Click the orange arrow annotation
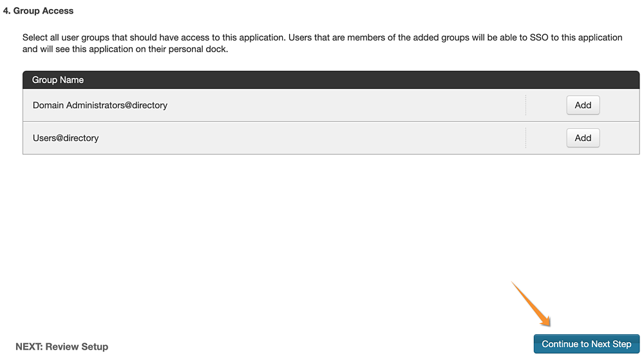Screen dimensions: 644x358 tap(531, 304)
